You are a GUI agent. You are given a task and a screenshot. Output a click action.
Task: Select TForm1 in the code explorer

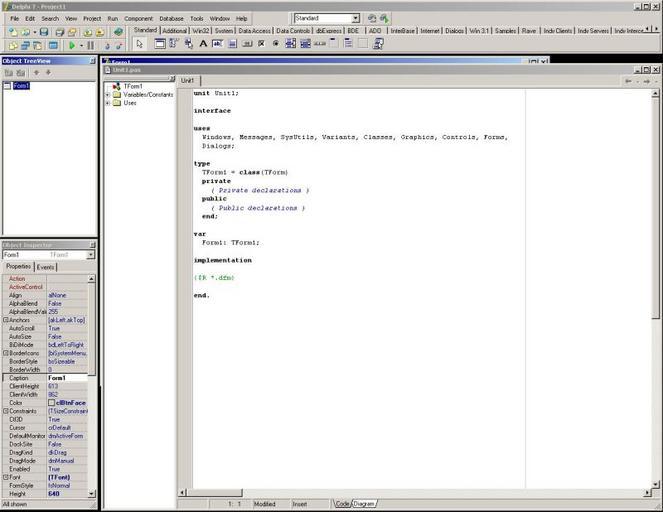click(x=133, y=86)
